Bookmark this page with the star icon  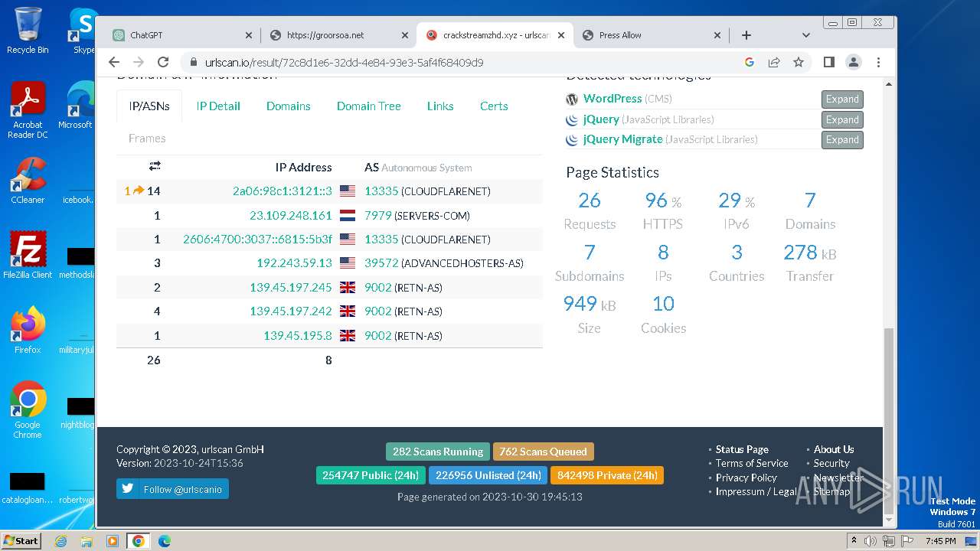pyautogui.click(x=799, y=62)
